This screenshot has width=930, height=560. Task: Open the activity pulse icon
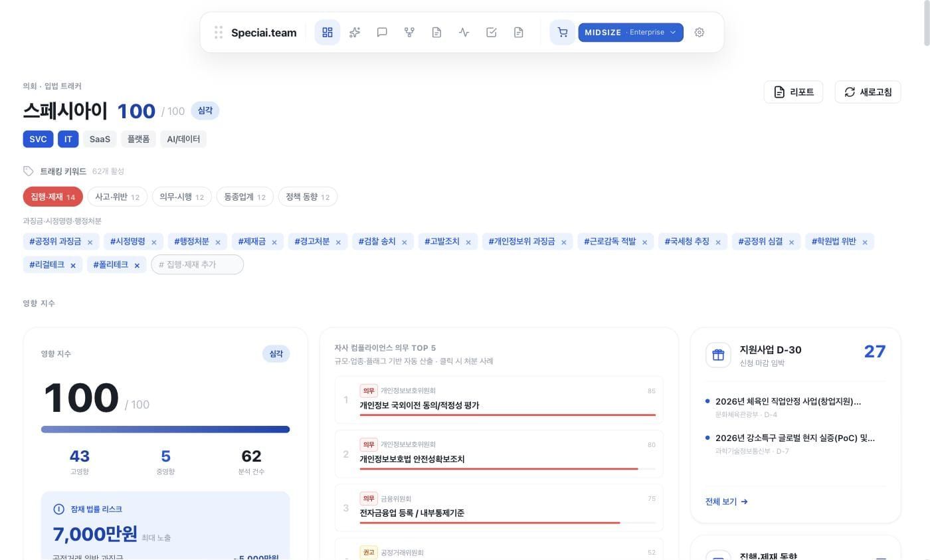pyautogui.click(x=464, y=32)
